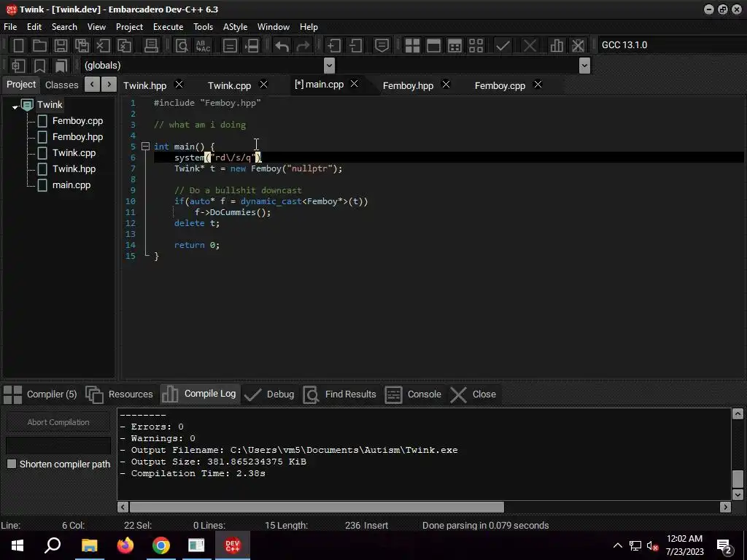This screenshot has width=747, height=560.
Task: Open the Find Results bottom tab
Action: [x=340, y=394]
